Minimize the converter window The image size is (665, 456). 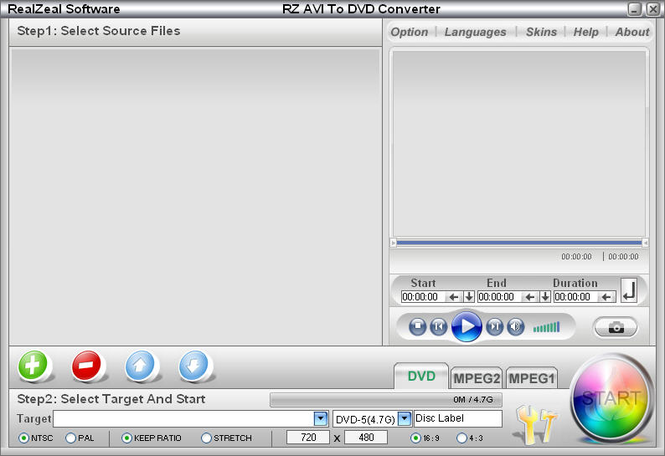point(634,9)
